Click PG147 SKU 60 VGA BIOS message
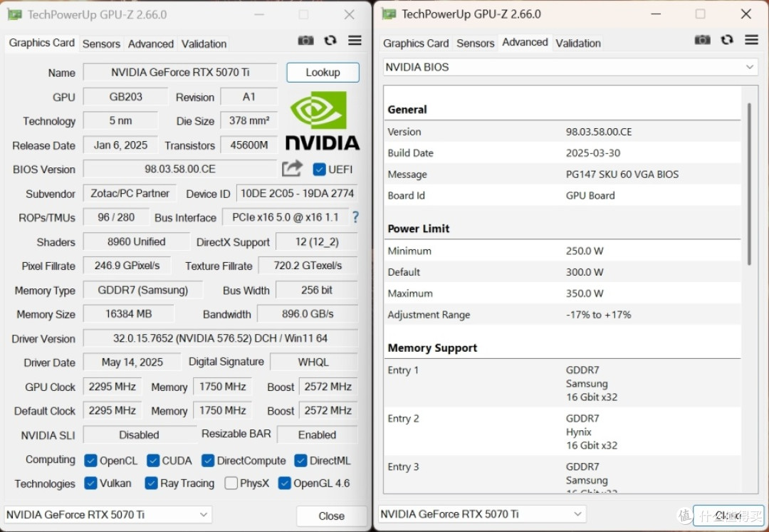Image resolution: width=769 pixels, height=532 pixels. pyautogui.click(x=622, y=174)
